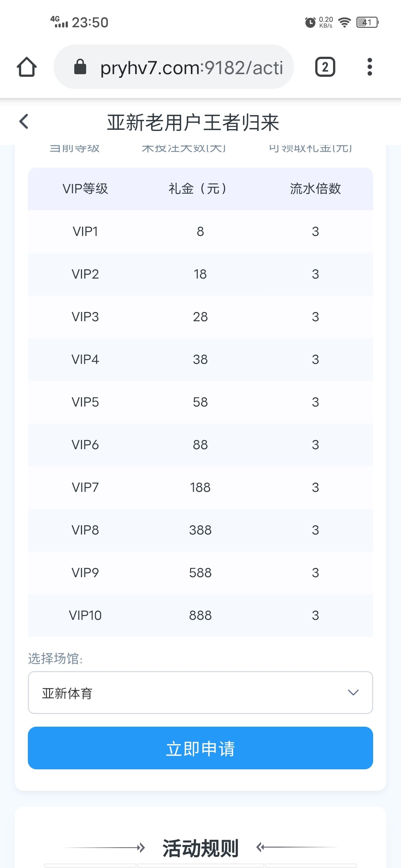This screenshot has height=868, width=401.
Task: Tap the 活动规则 section heading
Action: coord(200,848)
